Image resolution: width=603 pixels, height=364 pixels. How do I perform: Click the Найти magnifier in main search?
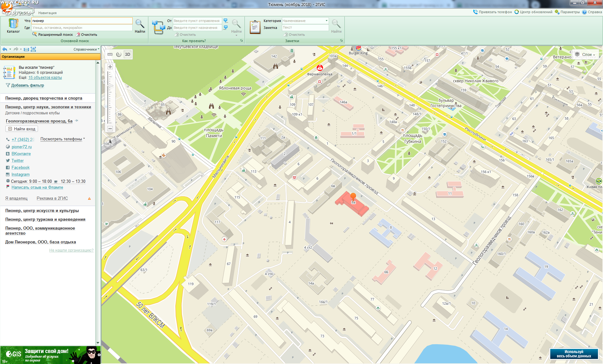pos(140,25)
